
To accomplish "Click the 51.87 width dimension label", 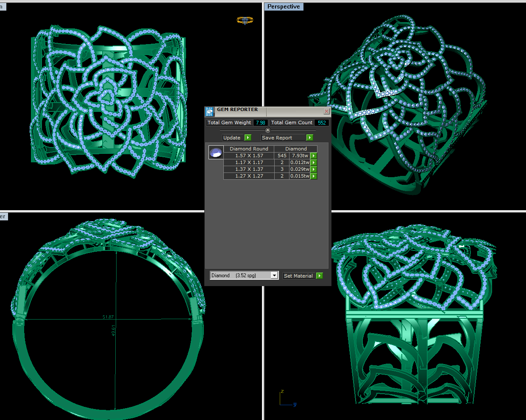I will pos(108,317).
